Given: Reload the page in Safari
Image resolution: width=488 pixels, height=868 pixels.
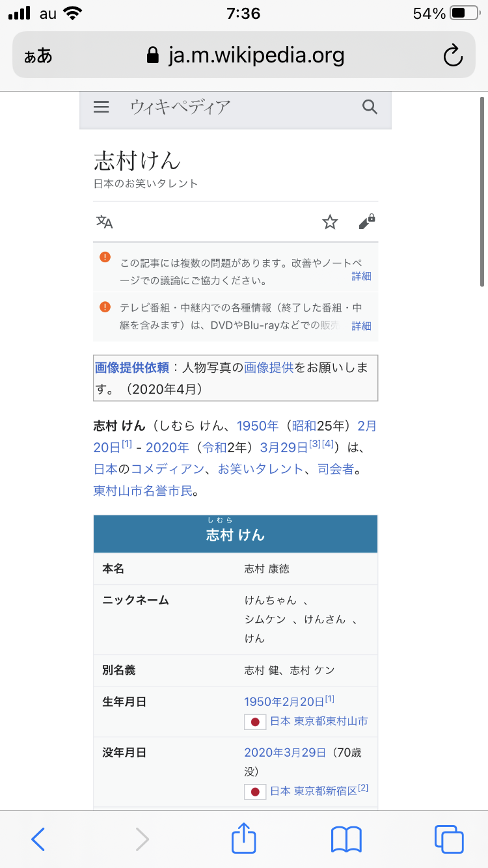Looking at the screenshot, I should (x=452, y=56).
